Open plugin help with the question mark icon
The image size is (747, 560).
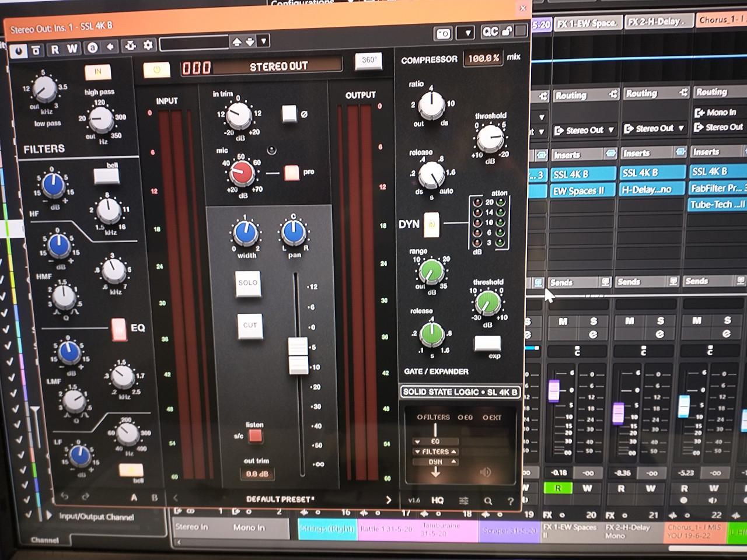[511, 502]
